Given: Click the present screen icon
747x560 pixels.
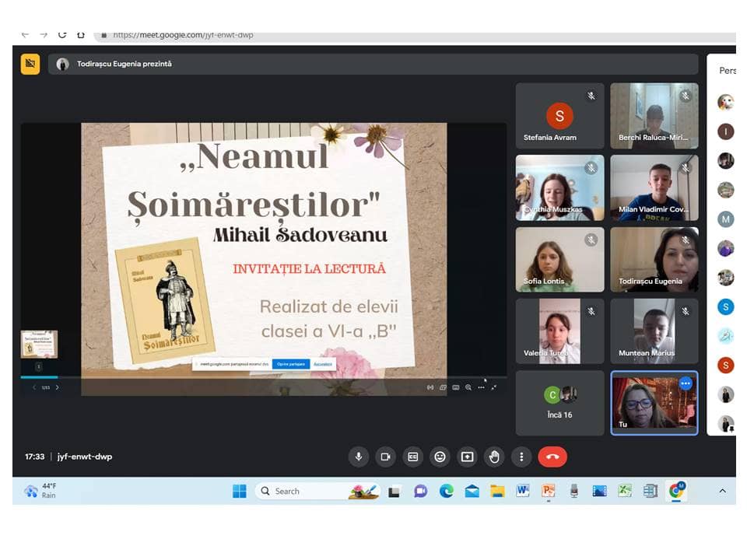Looking at the screenshot, I should (x=467, y=457).
